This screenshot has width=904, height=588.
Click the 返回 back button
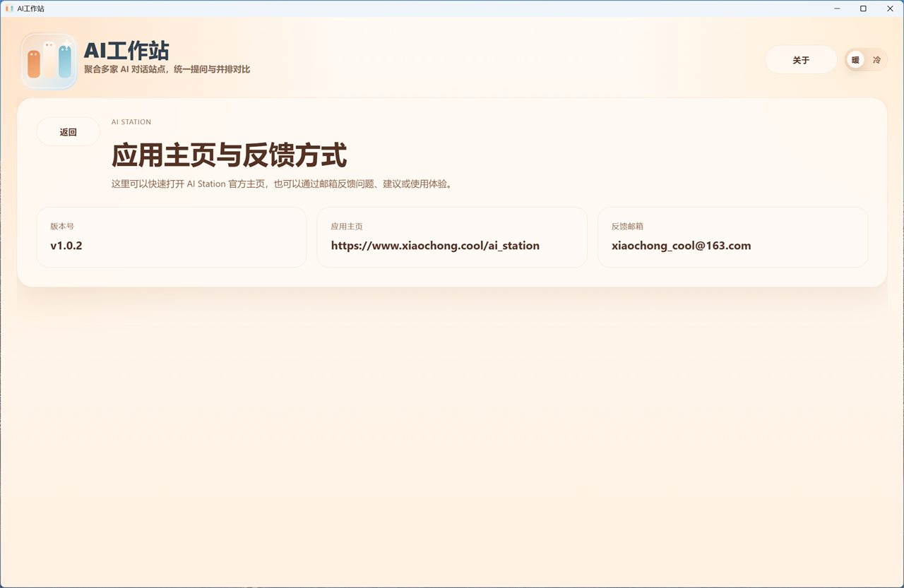(x=68, y=131)
